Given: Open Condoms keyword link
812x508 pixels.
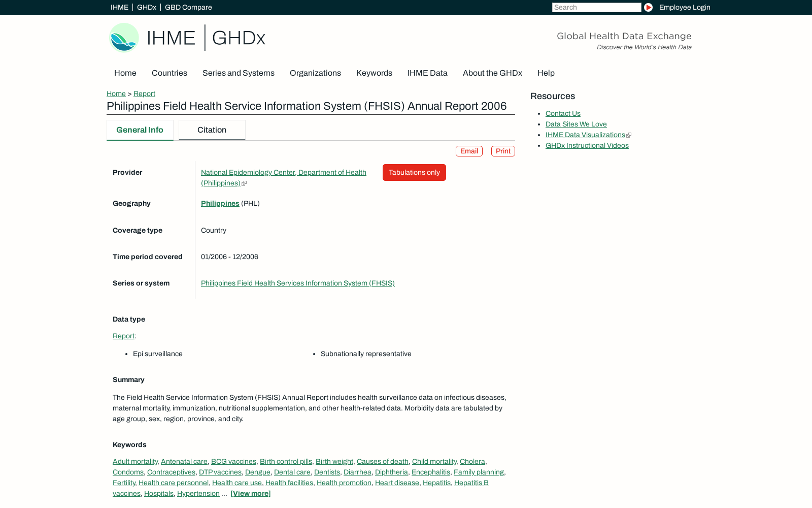Looking at the screenshot, I should pos(128,472).
